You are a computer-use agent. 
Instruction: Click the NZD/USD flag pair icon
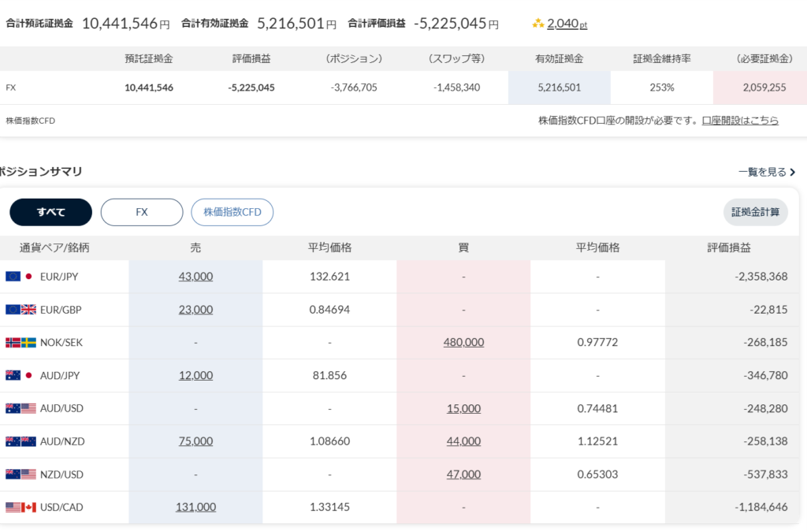click(20, 474)
